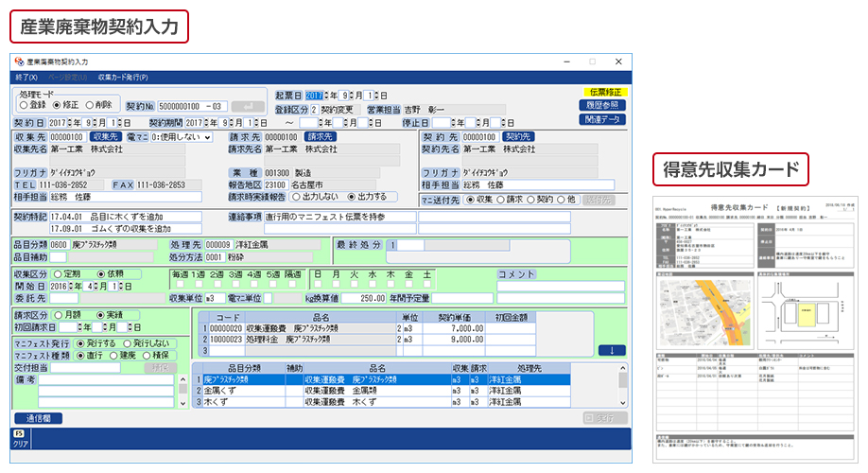The height and width of the screenshot is (473, 868).
Task: Open the 終了(X) menu
Action: [26, 77]
